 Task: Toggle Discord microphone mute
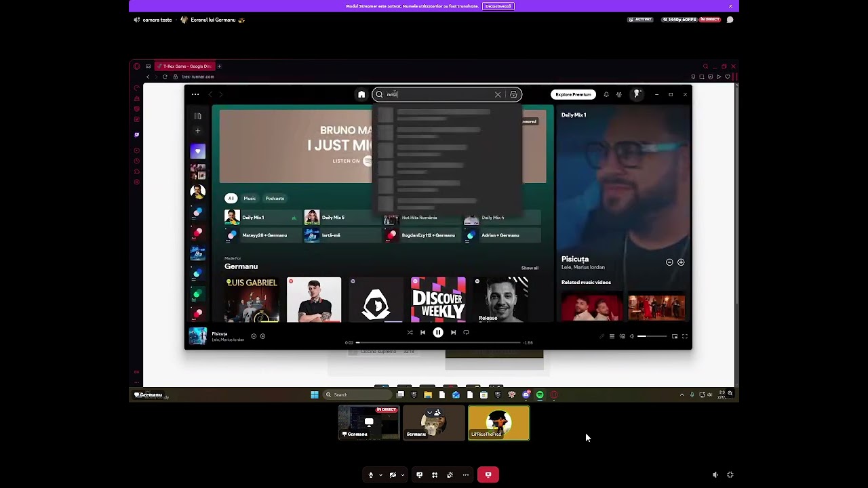[370, 475]
